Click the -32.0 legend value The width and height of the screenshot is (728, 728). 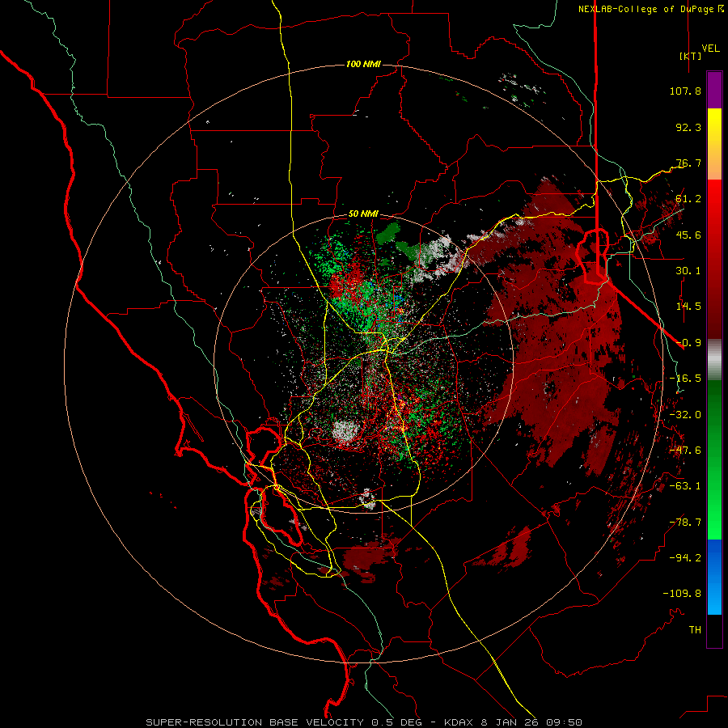(685, 415)
